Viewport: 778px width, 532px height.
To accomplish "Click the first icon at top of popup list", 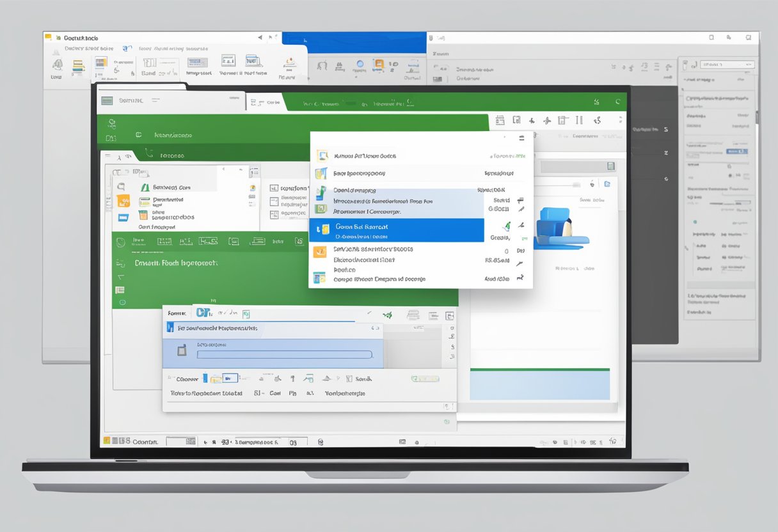I will 322,155.
